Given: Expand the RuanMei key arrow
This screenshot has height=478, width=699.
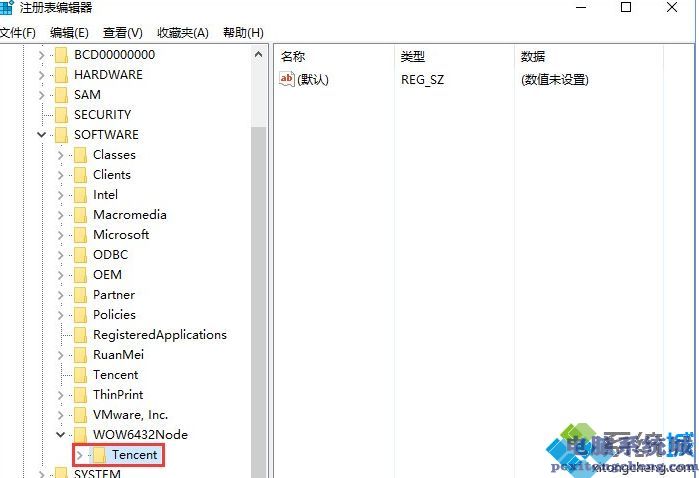Looking at the screenshot, I should [x=61, y=355].
